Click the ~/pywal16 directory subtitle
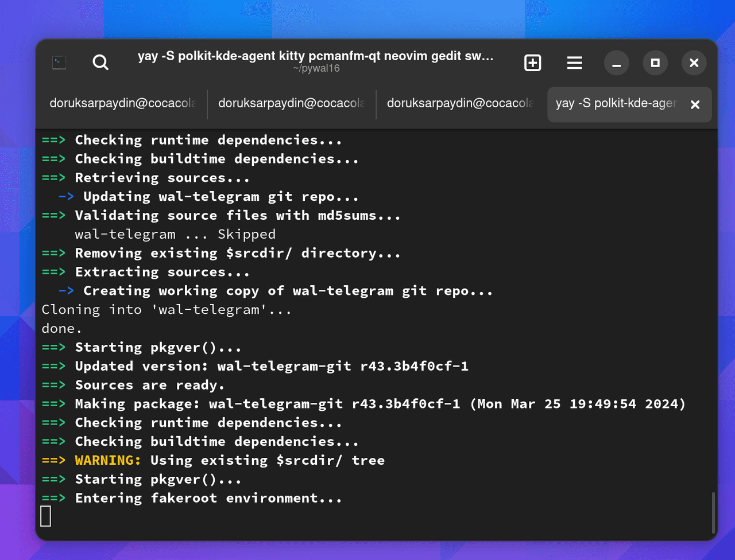Screen dimensions: 735x560 pyautogui.click(x=316, y=69)
